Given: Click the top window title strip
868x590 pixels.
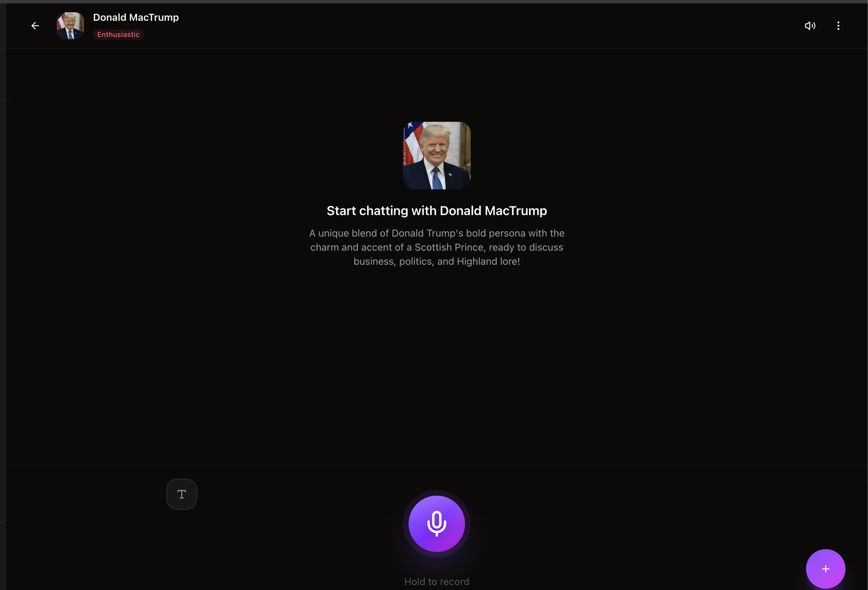Looking at the screenshot, I should tap(433, 1).
